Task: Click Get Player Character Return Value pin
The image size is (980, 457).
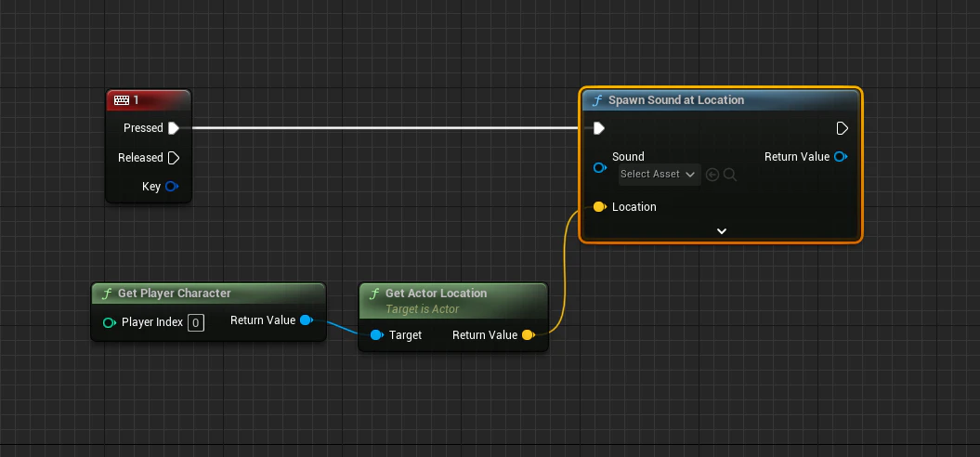Action: click(307, 320)
